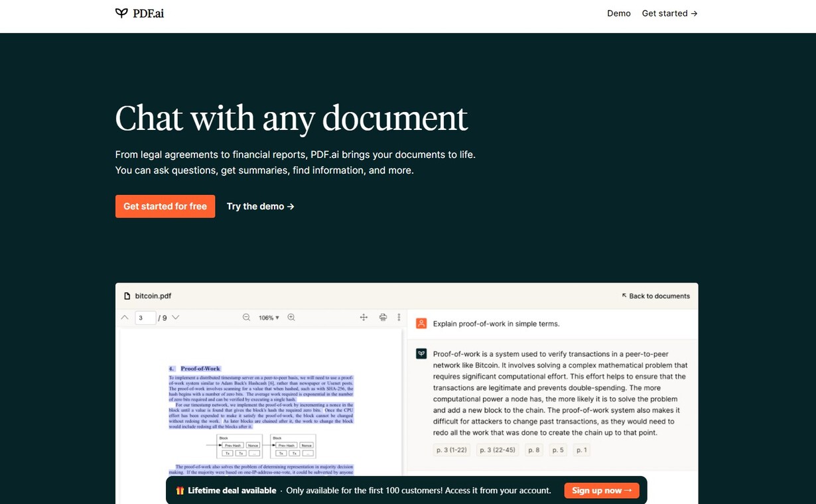Jump to page reference p. 1
The image size is (816, 504).
click(582, 450)
